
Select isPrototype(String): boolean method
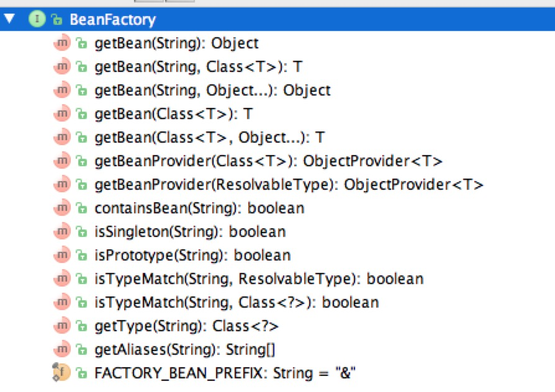click(192, 255)
